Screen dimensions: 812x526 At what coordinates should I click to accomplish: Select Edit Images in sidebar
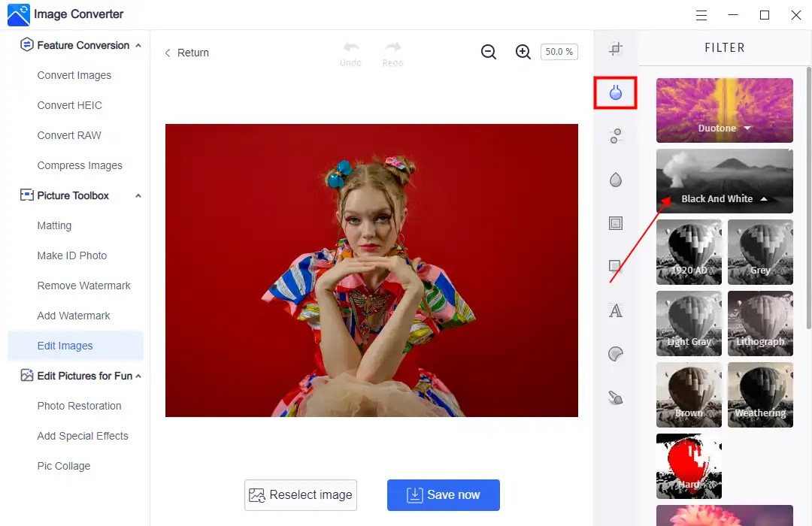tap(76, 346)
